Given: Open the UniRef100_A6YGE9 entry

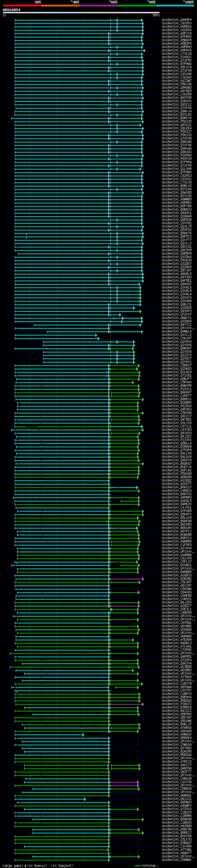Looking at the screenshot, I should pos(177,91).
